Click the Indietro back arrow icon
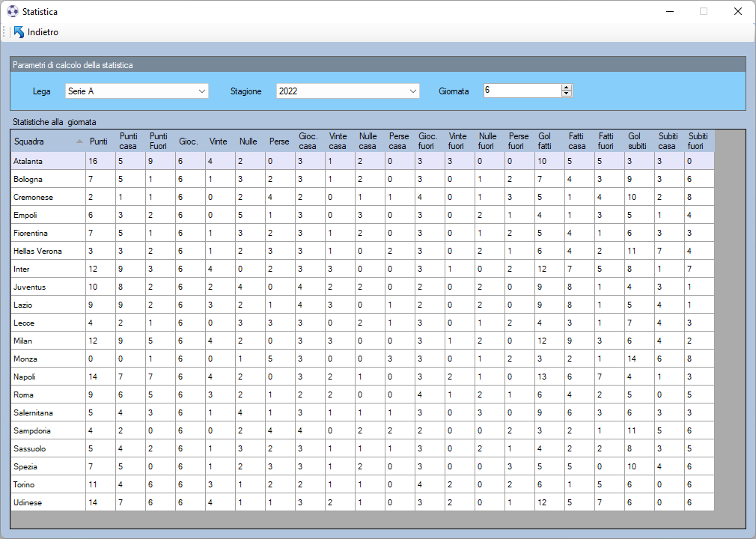756x539 pixels. point(19,32)
